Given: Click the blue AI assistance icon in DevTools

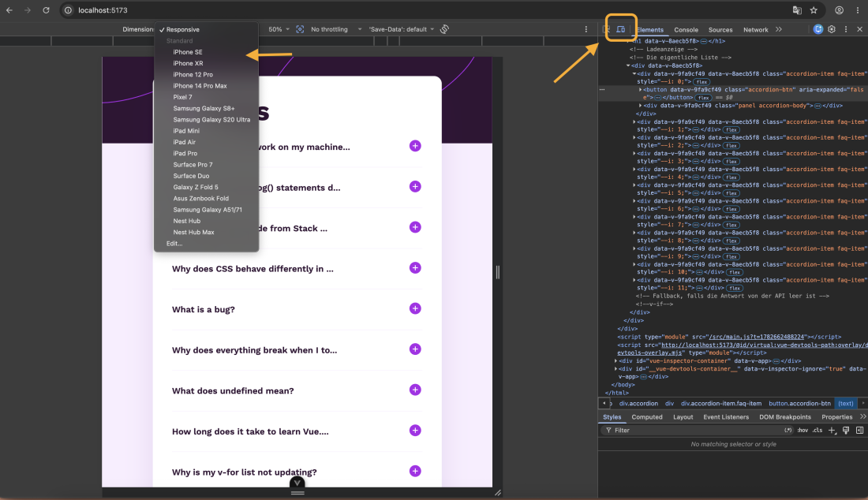Looking at the screenshot, I should (817, 29).
